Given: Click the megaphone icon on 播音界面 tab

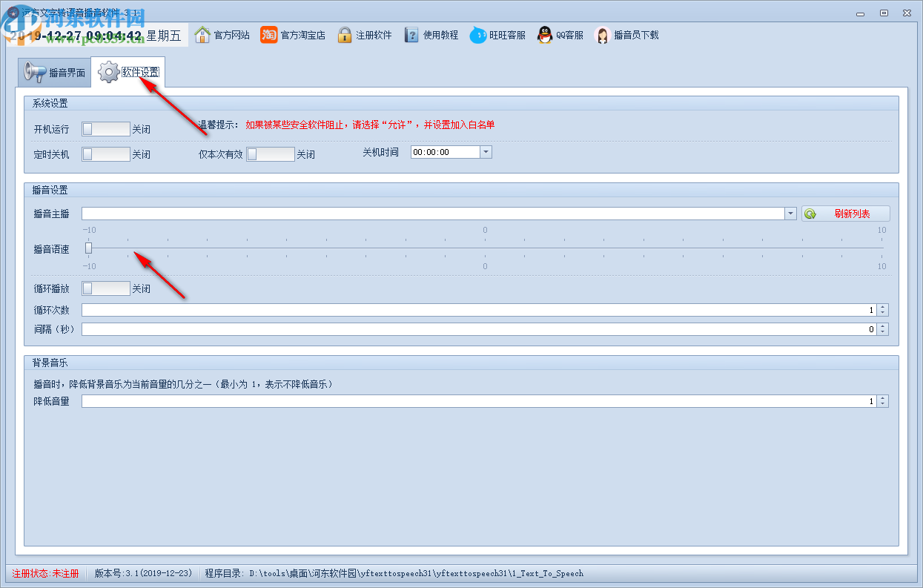Looking at the screenshot, I should point(35,72).
